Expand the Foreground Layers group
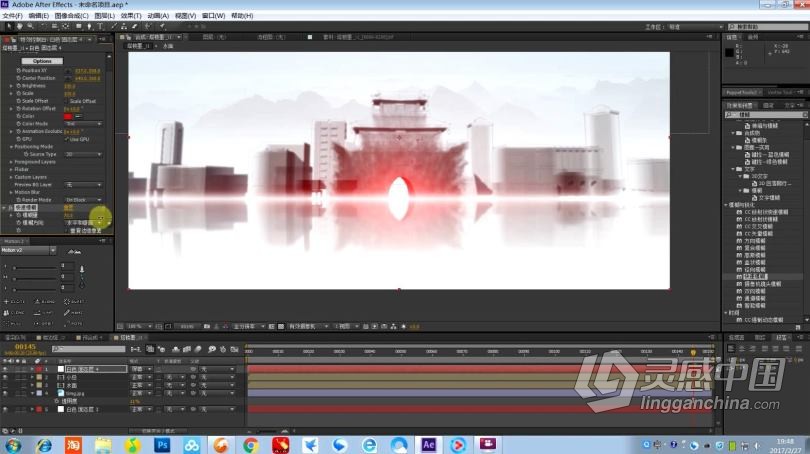Viewport: 810px width, 454px height. (x=11, y=162)
